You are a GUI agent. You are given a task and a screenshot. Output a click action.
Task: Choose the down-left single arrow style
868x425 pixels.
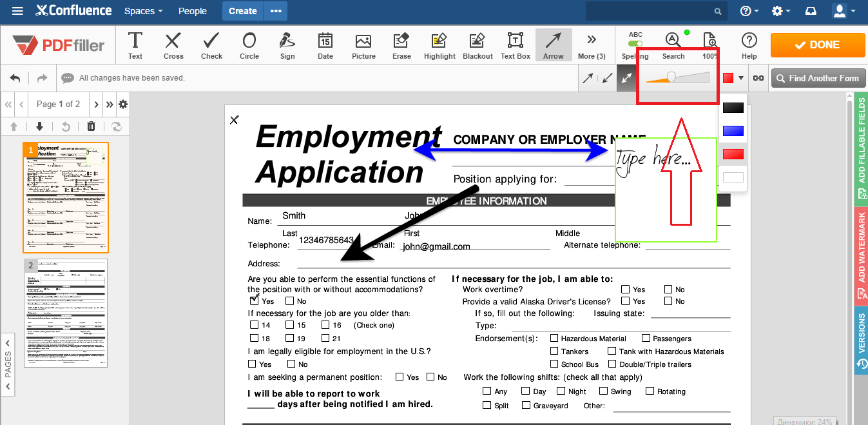pos(607,78)
